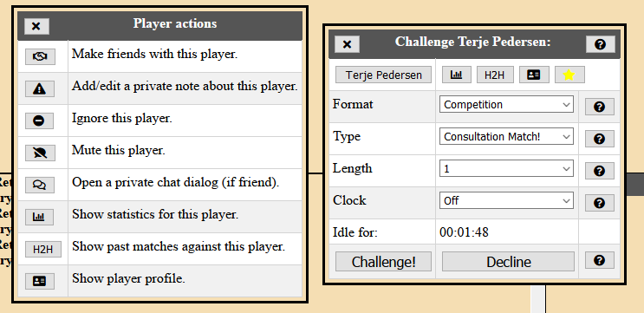Viewport: 644px width, 313px height.
Task: Click profile card icon in Challenge dialog
Action: pos(534,75)
